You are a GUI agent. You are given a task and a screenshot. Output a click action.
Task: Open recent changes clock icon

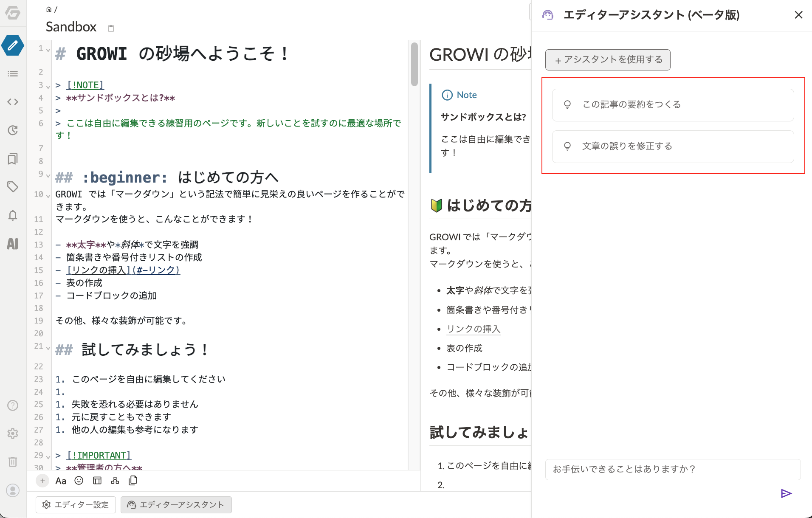click(x=13, y=130)
